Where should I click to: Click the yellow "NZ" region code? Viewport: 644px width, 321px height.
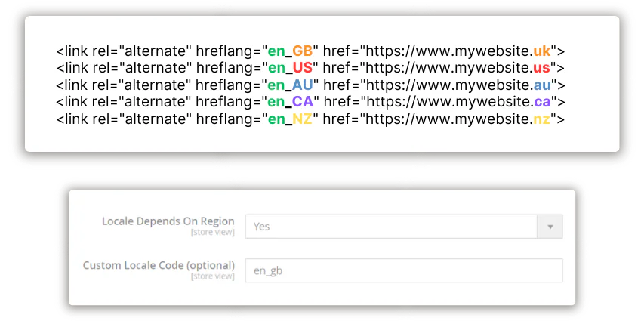coord(302,119)
